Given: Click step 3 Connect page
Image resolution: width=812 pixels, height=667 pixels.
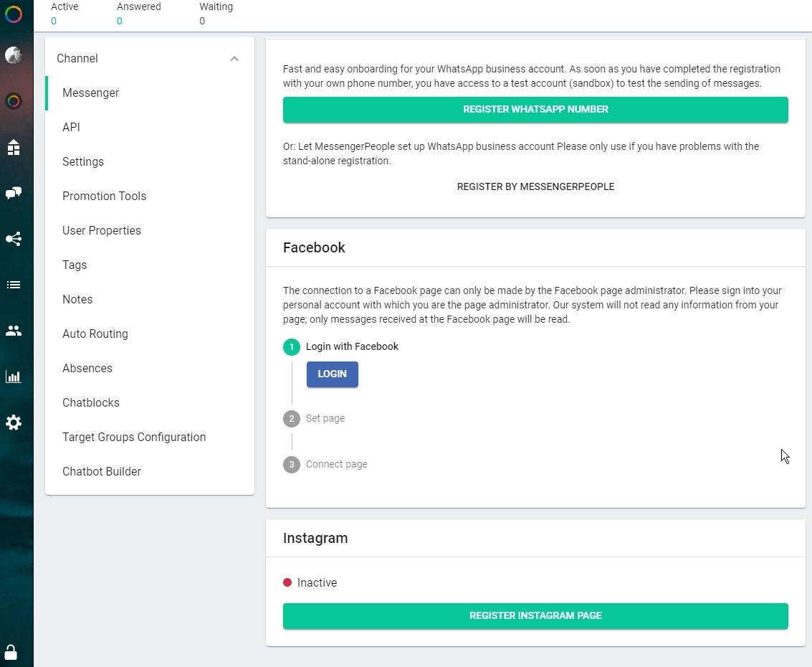Looking at the screenshot, I should [x=325, y=464].
